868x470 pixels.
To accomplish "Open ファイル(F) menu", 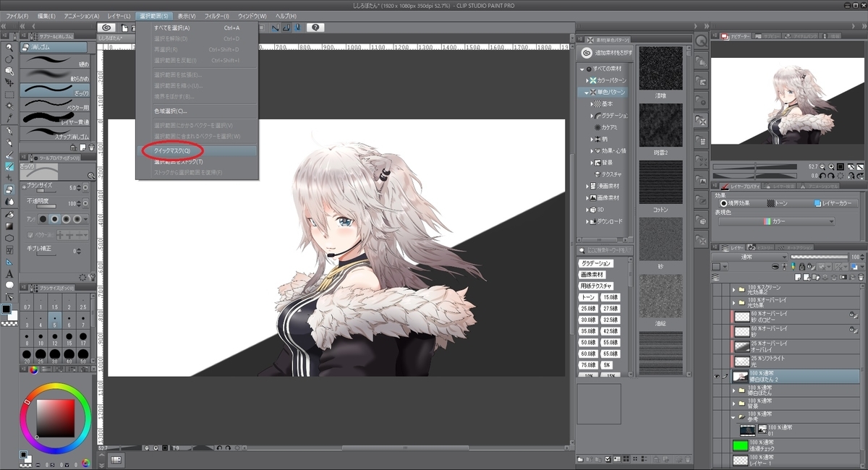I will pyautogui.click(x=17, y=16).
